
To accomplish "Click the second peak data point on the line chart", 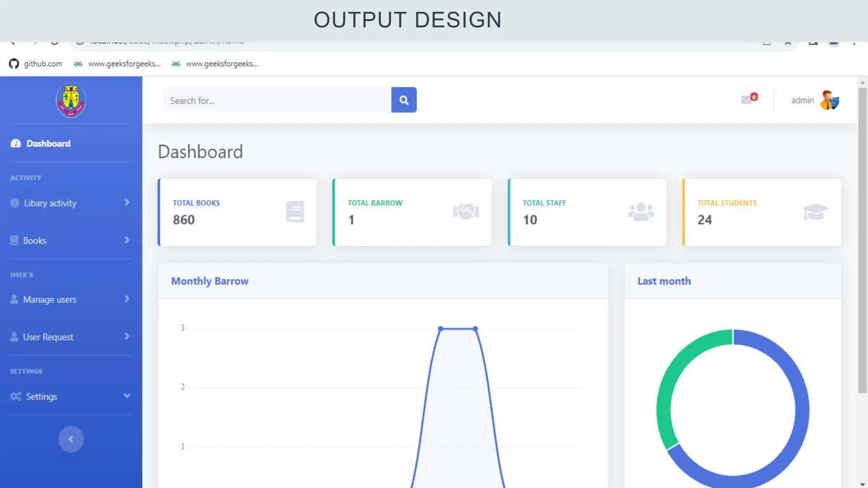I will tap(476, 329).
